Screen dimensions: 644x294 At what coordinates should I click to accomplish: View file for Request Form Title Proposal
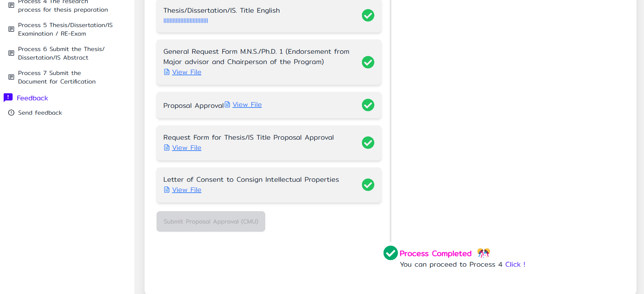pyautogui.click(x=186, y=148)
